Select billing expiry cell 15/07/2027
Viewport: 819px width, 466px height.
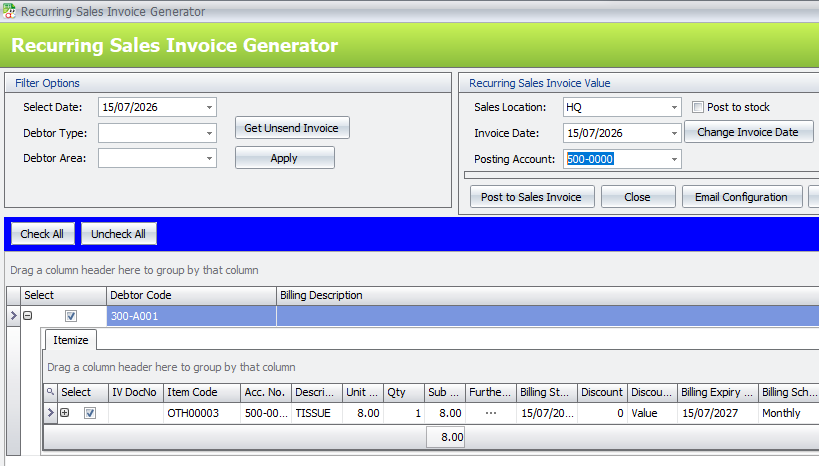[x=717, y=413]
